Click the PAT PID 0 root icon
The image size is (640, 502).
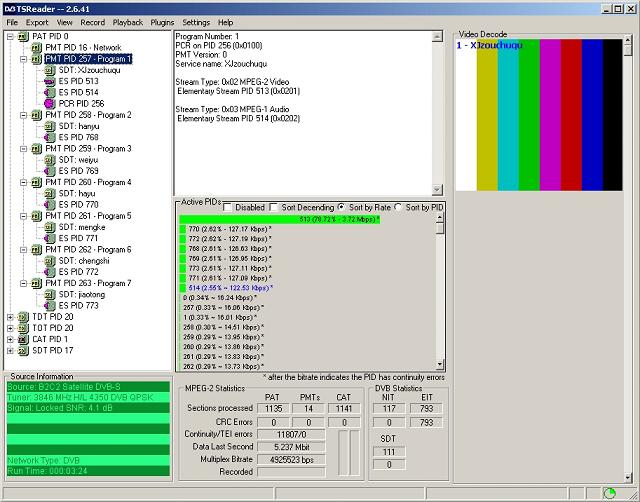(x=24, y=36)
